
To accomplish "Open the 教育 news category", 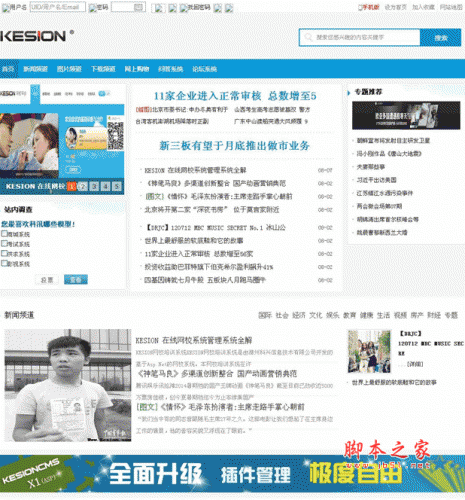I will click(349, 315).
